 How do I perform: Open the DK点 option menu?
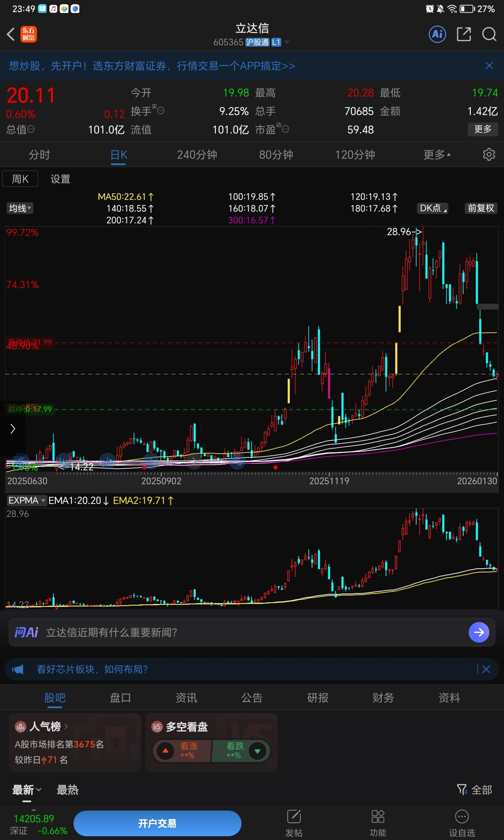[433, 208]
